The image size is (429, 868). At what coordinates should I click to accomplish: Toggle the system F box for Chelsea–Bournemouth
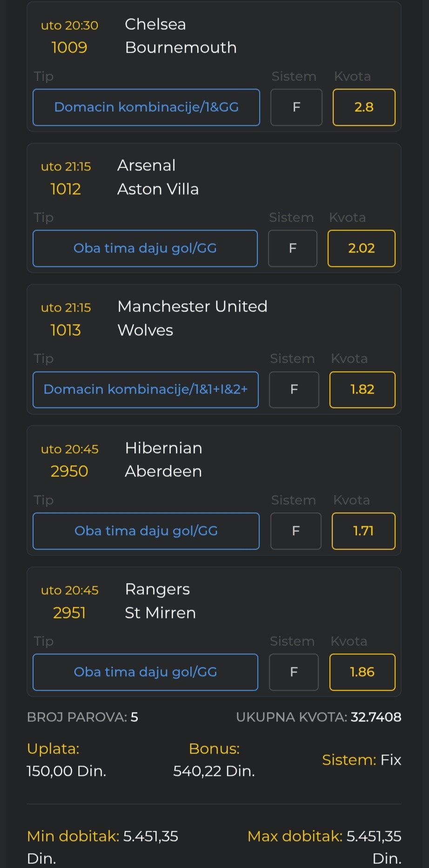coord(296,107)
